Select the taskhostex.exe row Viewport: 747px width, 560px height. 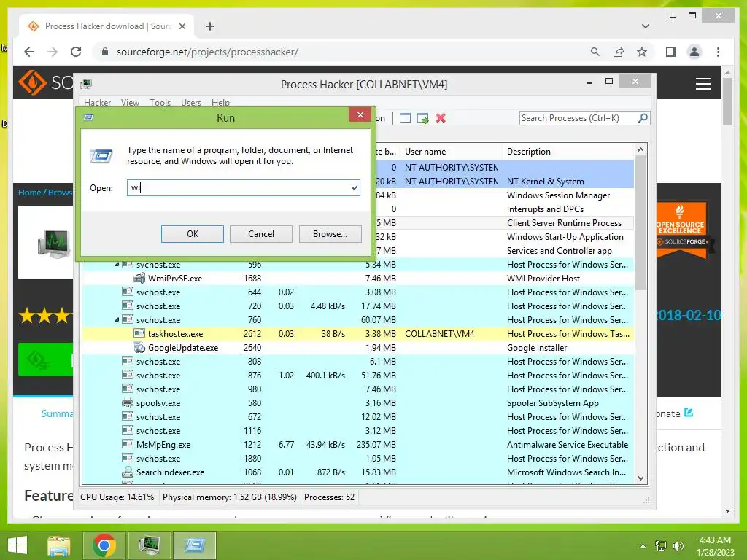[x=357, y=334]
